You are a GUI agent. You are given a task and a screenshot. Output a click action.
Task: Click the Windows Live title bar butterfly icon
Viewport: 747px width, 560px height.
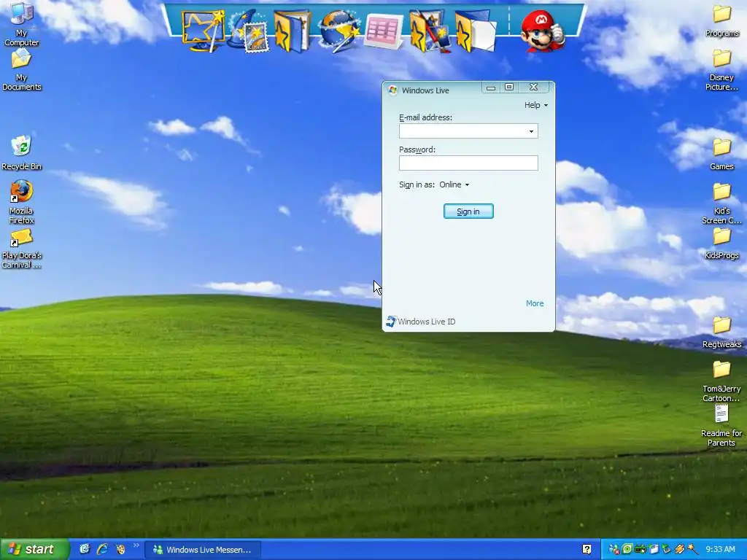click(x=392, y=90)
